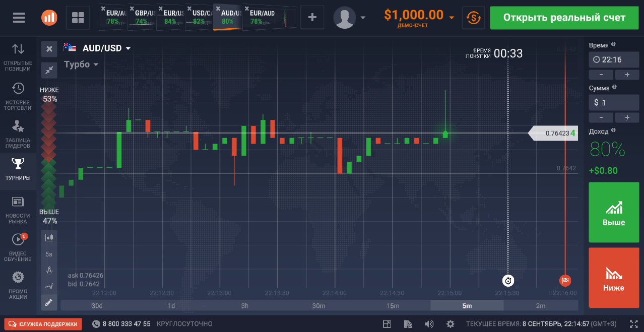Click phone number 8 800 333 47 55
Image resolution: width=644 pixels, height=332 pixels.
tap(126, 324)
